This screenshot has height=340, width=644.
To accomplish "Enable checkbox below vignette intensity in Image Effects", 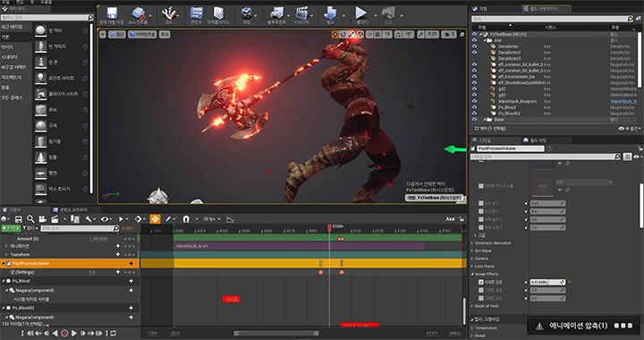I will point(481,290).
